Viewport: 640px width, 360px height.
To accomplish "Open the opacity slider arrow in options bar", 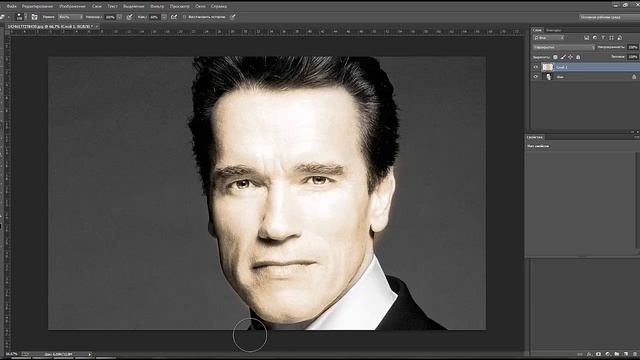I will tap(120, 17).
